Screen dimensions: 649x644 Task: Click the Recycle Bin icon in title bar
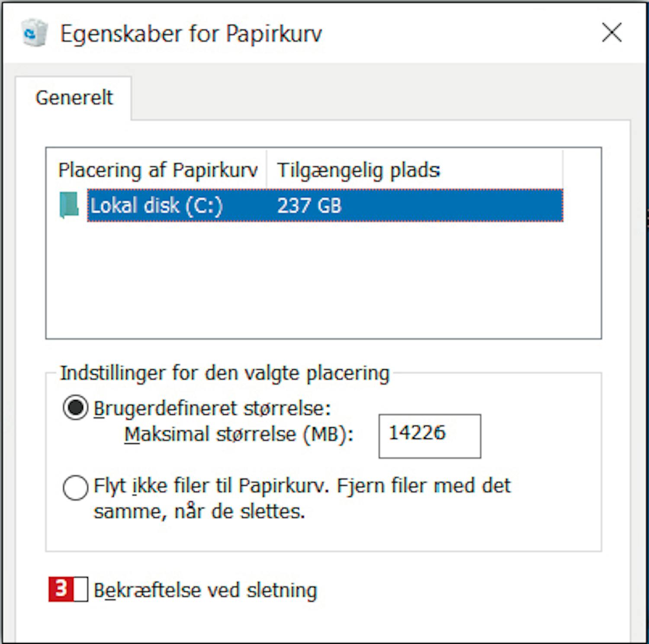pyautogui.click(x=35, y=33)
